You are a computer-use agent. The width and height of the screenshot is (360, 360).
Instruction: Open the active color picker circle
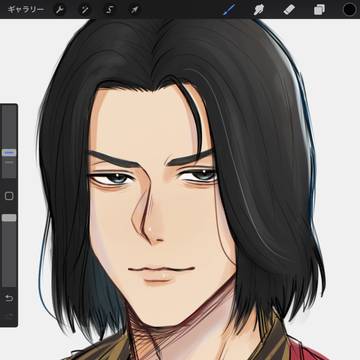(349, 9)
